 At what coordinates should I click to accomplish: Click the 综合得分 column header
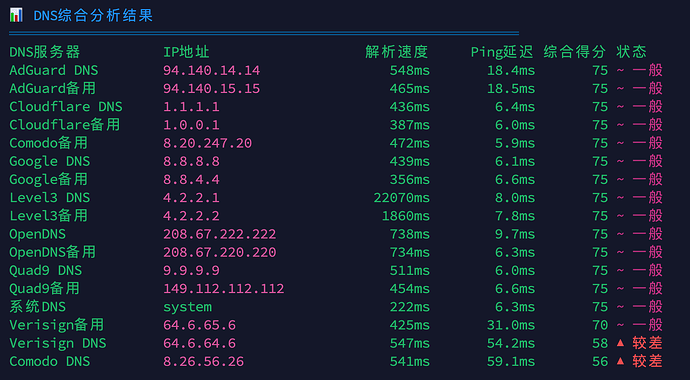(x=575, y=52)
